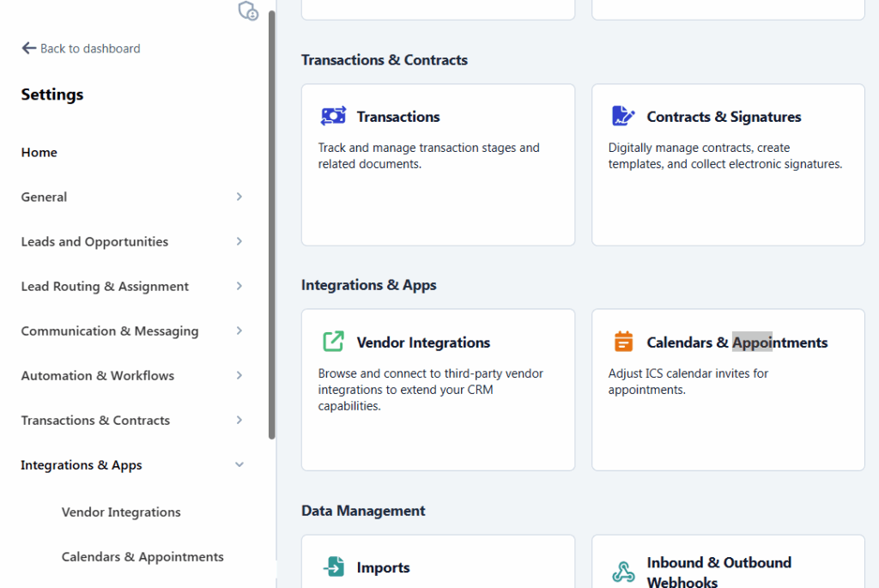Expand Communication & Messaging chevron

pyautogui.click(x=239, y=330)
